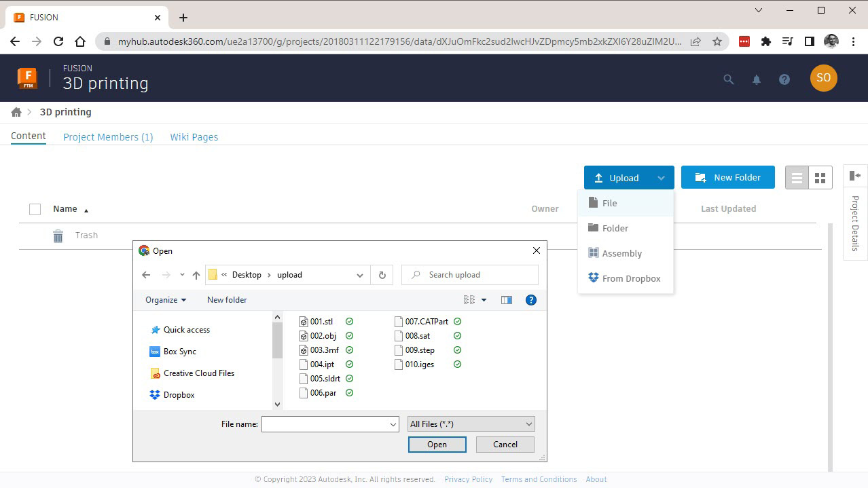Select Creative Cloud Files in navigation pane
The image size is (868, 488).
192,373
